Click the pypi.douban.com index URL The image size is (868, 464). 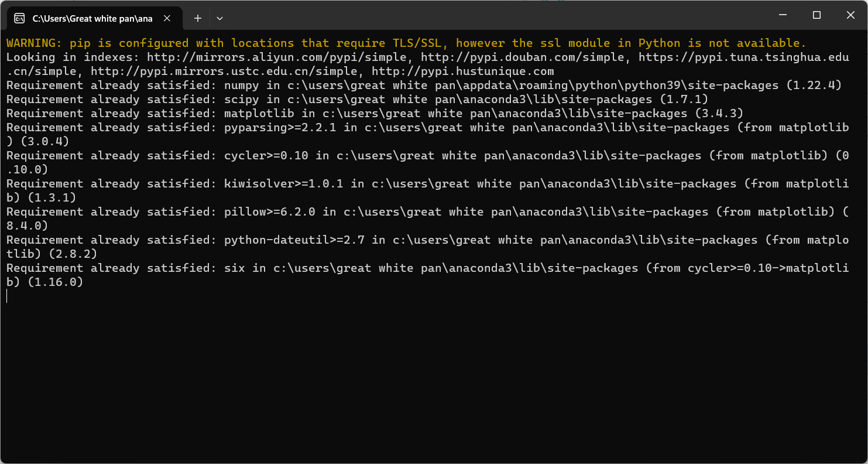tap(523, 57)
